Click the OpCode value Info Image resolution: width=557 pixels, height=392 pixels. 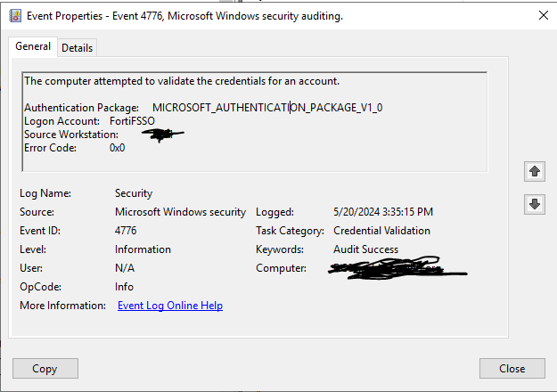[x=125, y=287]
